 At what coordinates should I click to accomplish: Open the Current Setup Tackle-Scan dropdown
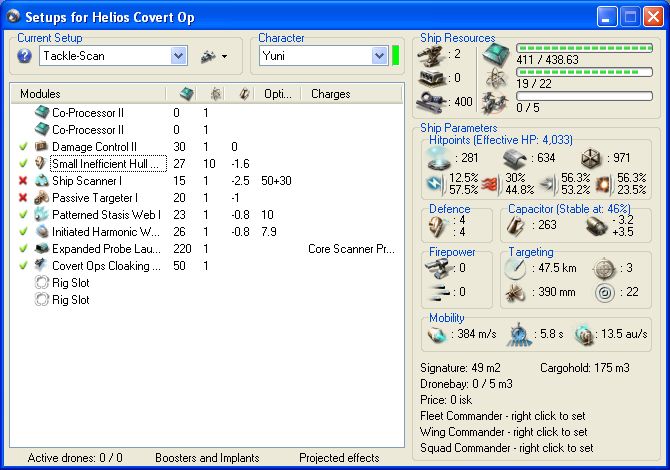(178, 56)
